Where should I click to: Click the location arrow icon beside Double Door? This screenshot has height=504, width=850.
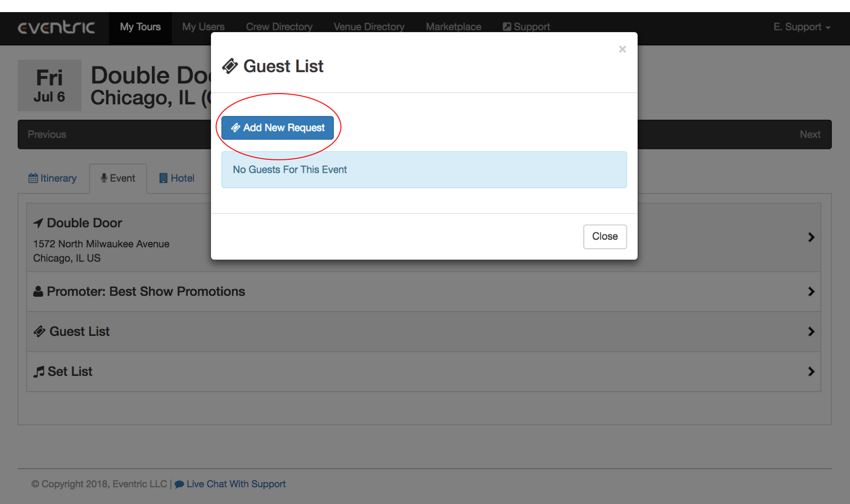point(38,223)
